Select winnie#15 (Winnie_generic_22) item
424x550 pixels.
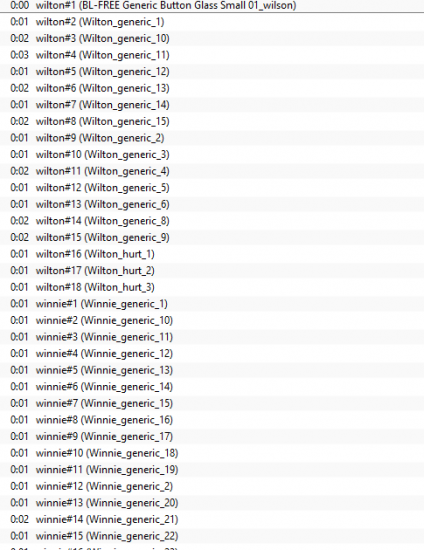pos(212,536)
